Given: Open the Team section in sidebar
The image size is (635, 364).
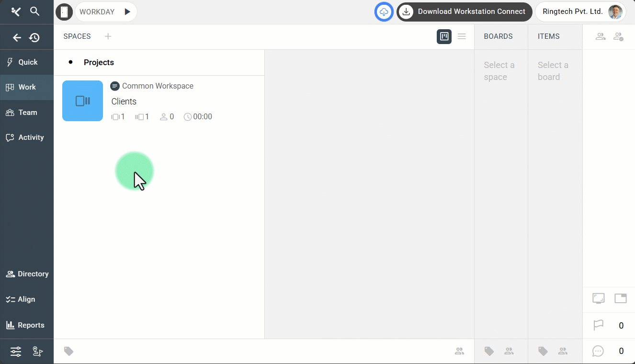Looking at the screenshot, I should pos(27,113).
